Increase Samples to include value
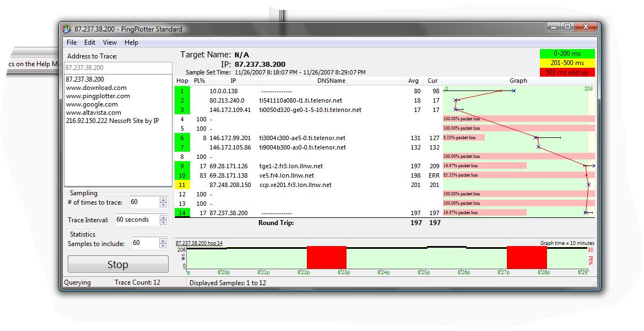Screen dimensions: 644x331 pyautogui.click(x=163, y=241)
